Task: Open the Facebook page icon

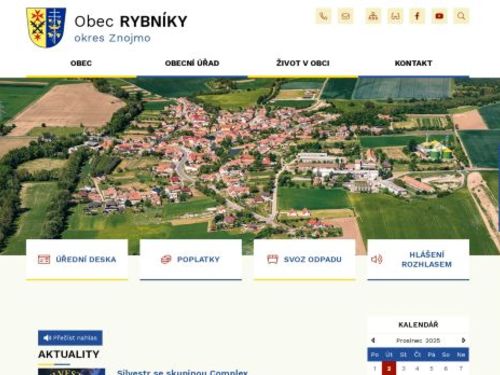Action: [x=417, y=16]
